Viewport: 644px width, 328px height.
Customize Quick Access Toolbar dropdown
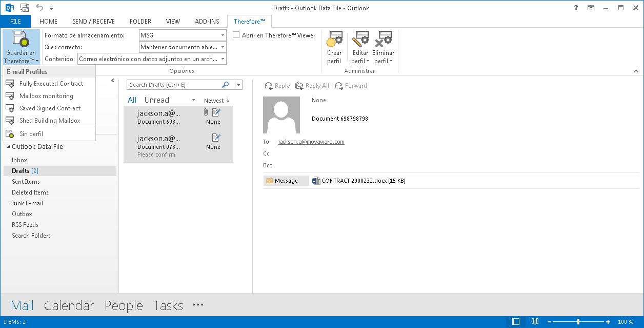[52, 8]
